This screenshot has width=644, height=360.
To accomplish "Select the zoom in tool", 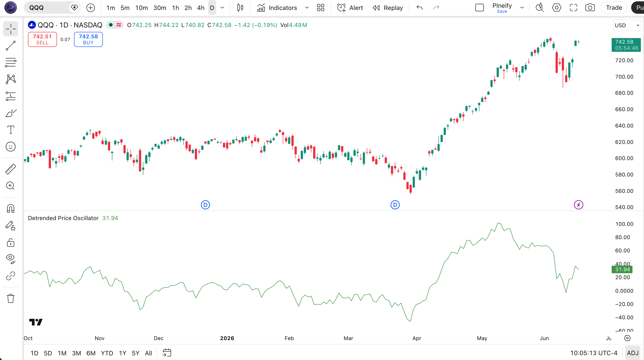I will [11, 186].
